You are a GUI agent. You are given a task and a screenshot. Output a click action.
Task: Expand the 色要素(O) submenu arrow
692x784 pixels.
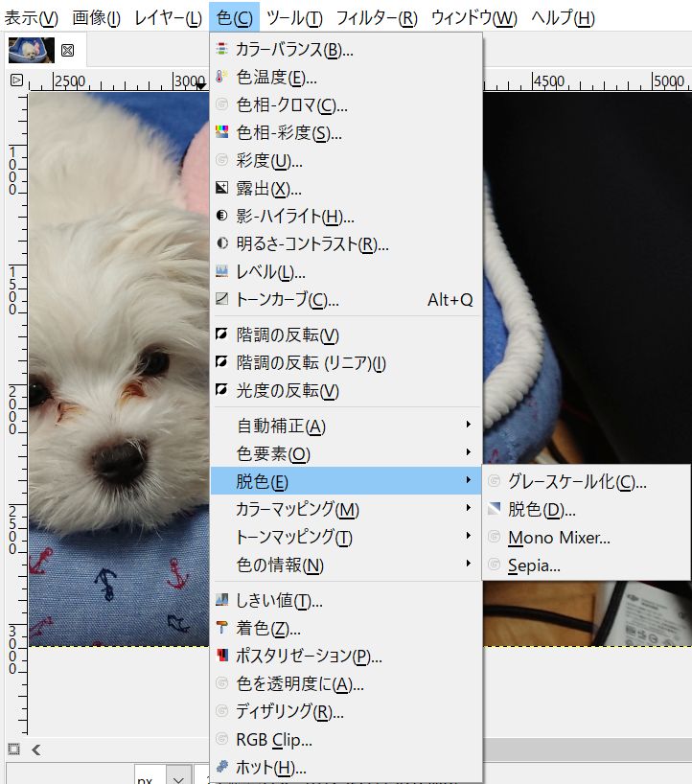pos(469,452)
